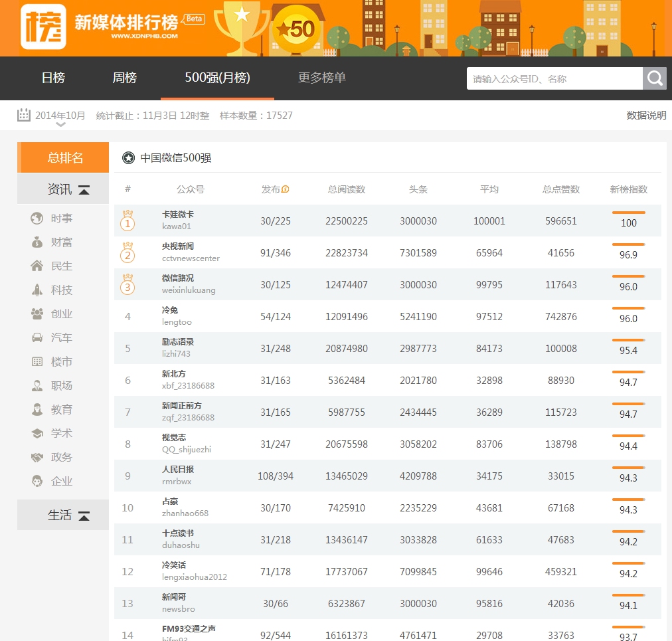
Task: Click the 公众号ID search input field
Action: click(554, 78)
